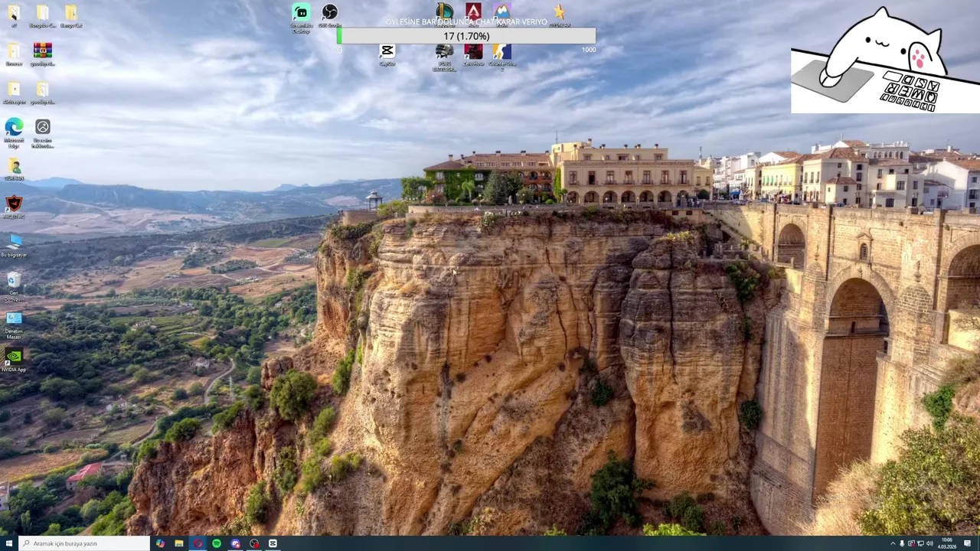Select the user folder icon with person

pyautogui.click(x=14, y=169)
